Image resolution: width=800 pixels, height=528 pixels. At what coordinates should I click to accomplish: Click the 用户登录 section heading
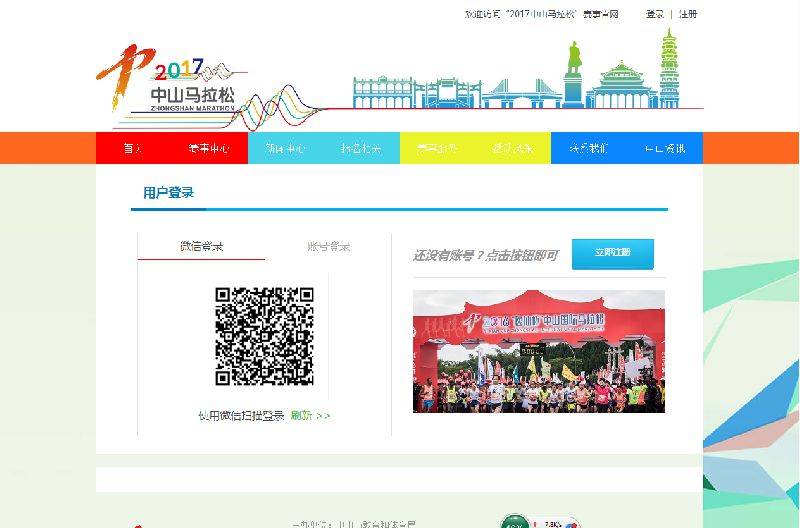pyautogui.click(x=168, y=193)
